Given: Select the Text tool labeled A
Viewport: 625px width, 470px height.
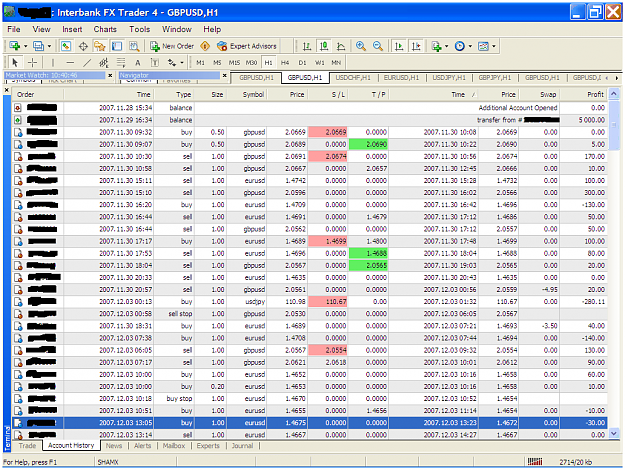Looking at the screenshot, I should [x=138, y=63].
